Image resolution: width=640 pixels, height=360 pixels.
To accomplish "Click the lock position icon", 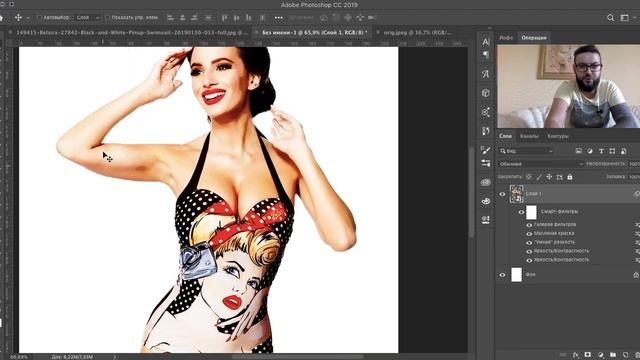I will tap(549, 177).
